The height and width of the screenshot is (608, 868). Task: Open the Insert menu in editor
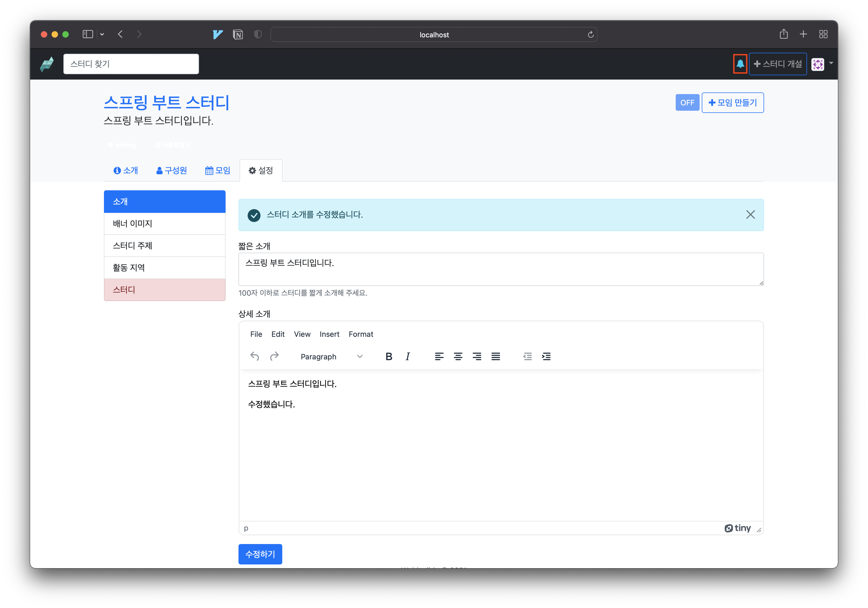[x=329, y=334]
